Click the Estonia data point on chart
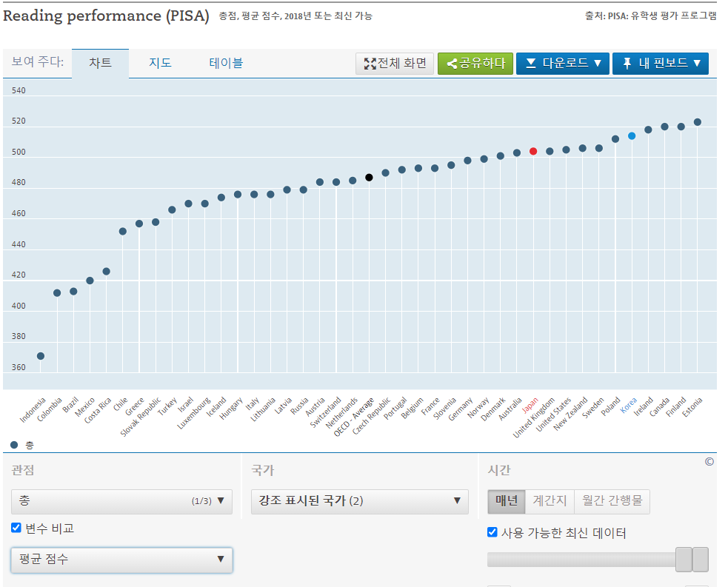 coord(697,122)
